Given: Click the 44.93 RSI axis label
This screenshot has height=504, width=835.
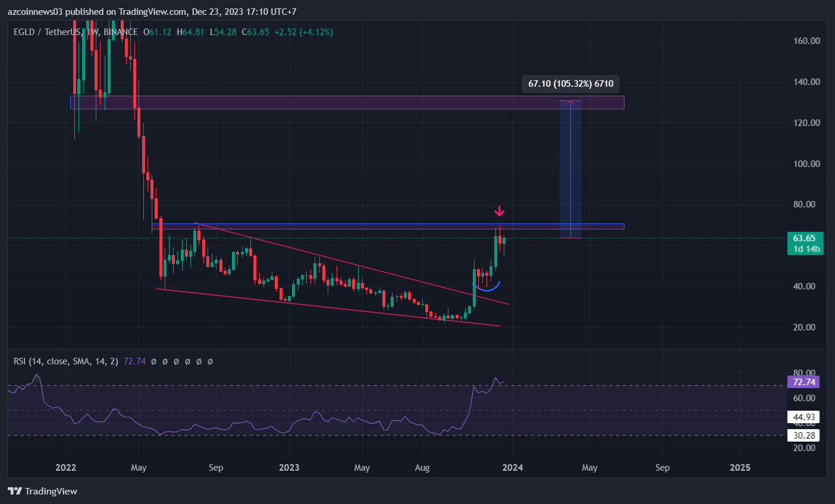Looking at the screenshot, I should [x=803, y=417].
